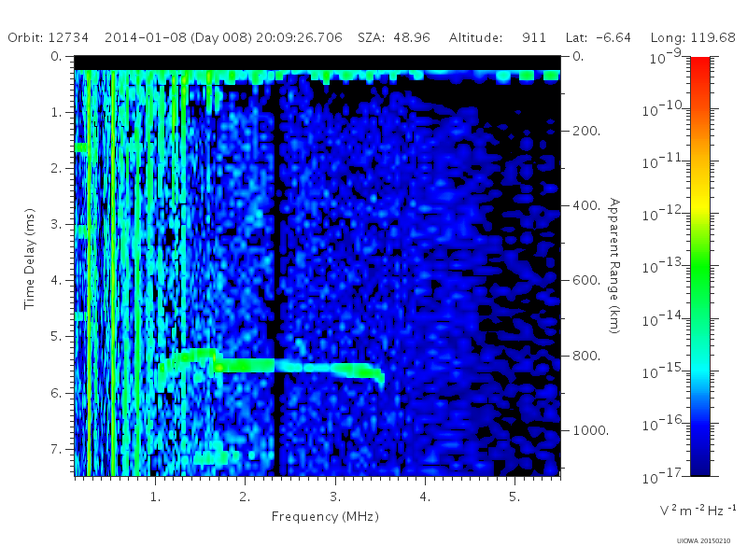Click the 2. tick label on time delay axis
Image resolution: width=747 pixels, height=560 pixels.
click(x=56, y=168)
